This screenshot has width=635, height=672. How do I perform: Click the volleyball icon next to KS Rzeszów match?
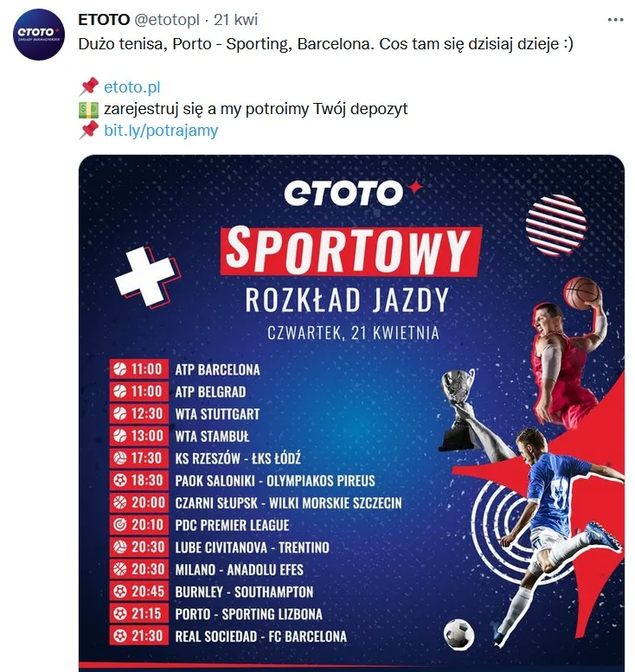point(120,458)
